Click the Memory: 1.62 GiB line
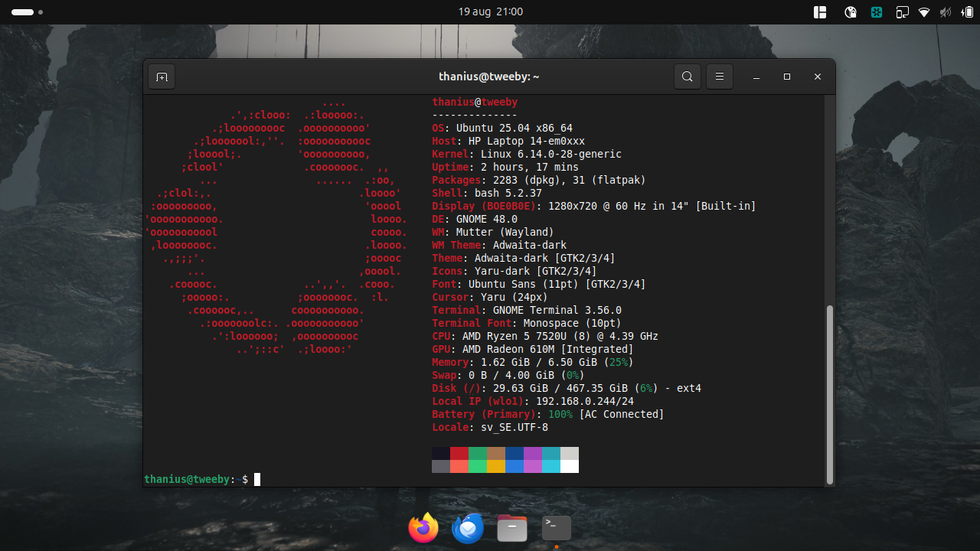980x551 pixels. pos(533,362)
